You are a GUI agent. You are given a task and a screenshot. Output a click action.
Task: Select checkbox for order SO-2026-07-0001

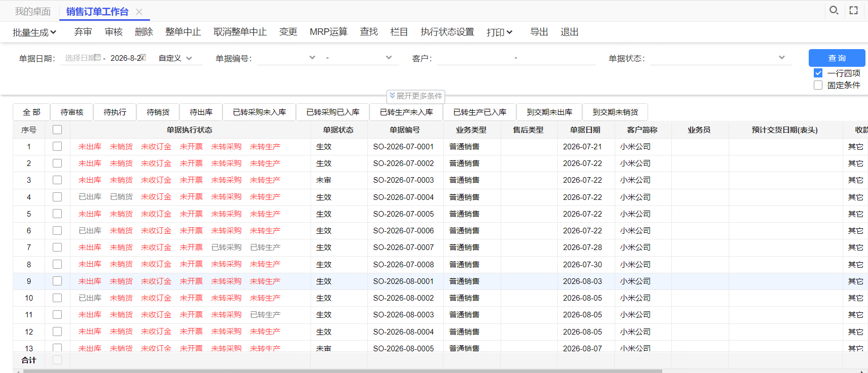pos(57,146)
